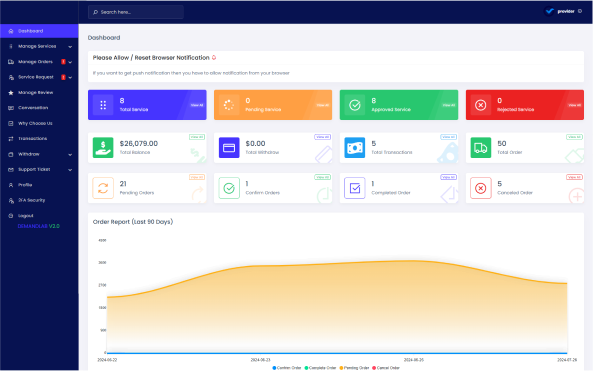
Task: Click the Pending Orders refresh icon
Action: click(103, 188)
